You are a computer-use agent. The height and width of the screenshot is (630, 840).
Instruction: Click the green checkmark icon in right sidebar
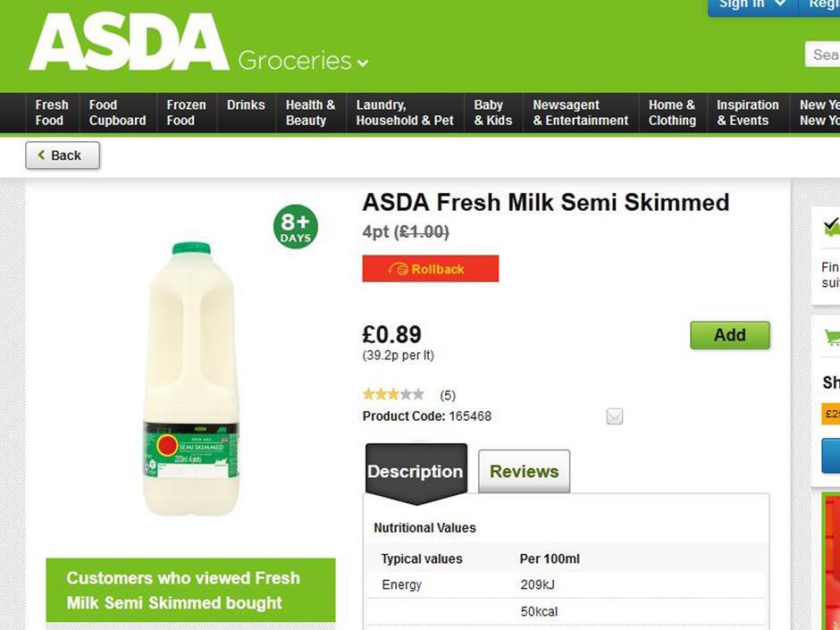coord(833,225)
